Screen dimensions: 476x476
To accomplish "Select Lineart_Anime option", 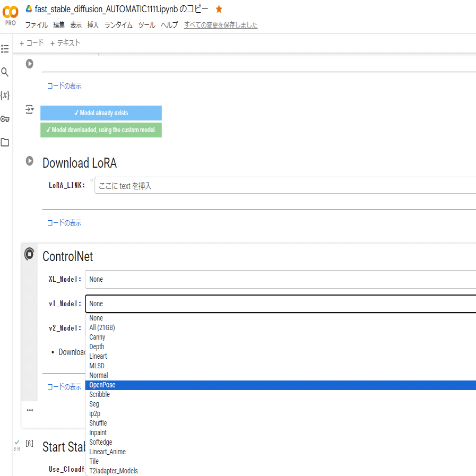I will coord(281,452).
